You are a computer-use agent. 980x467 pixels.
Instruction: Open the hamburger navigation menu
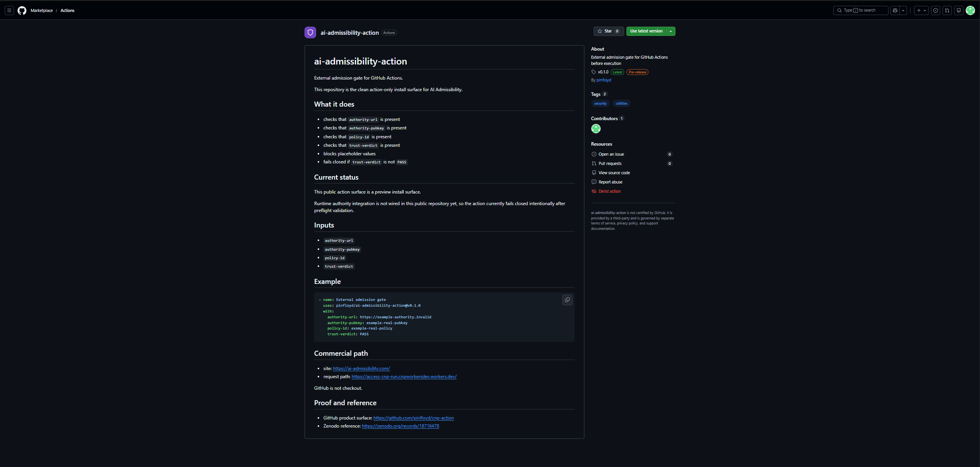point(9,10)
